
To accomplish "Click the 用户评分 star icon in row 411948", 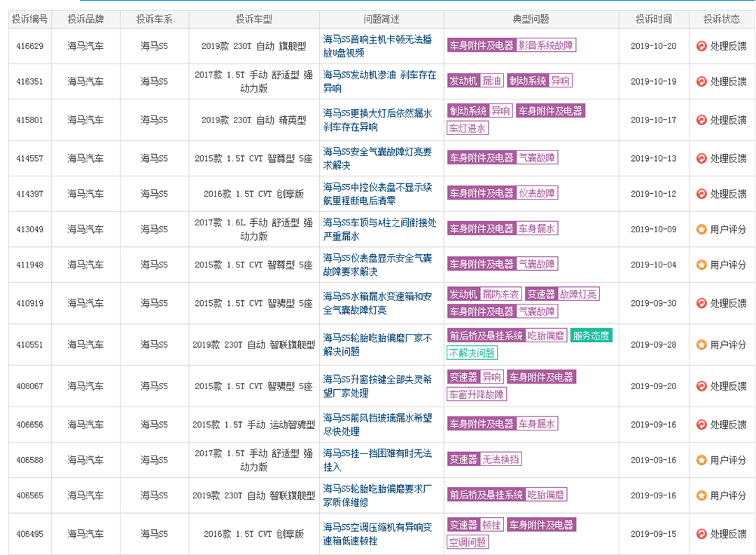I will coord(701,265).
